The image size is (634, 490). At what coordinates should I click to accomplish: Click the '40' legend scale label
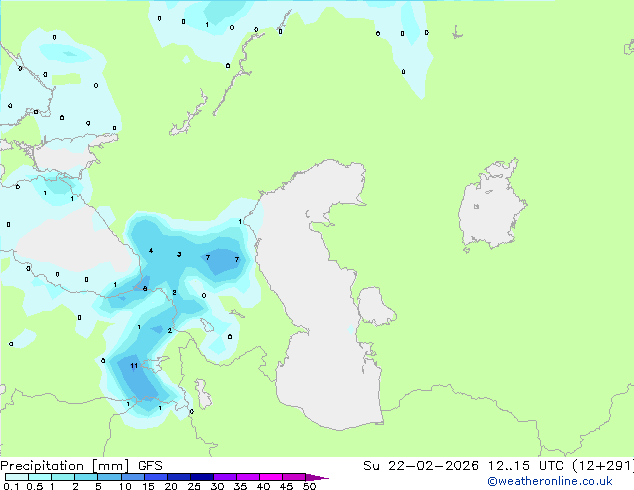263,486
